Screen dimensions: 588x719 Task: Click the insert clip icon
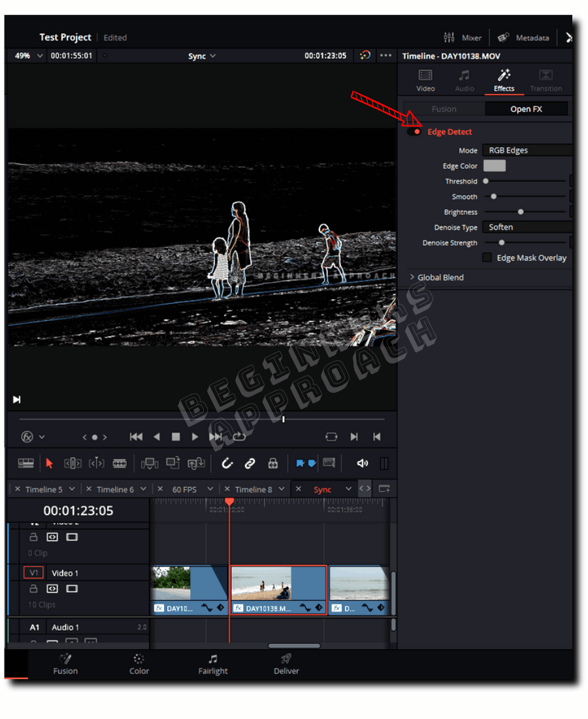coord(150,463)
